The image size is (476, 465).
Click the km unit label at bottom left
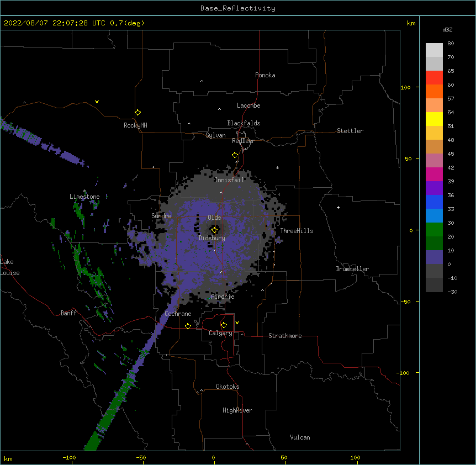(8, 459)
